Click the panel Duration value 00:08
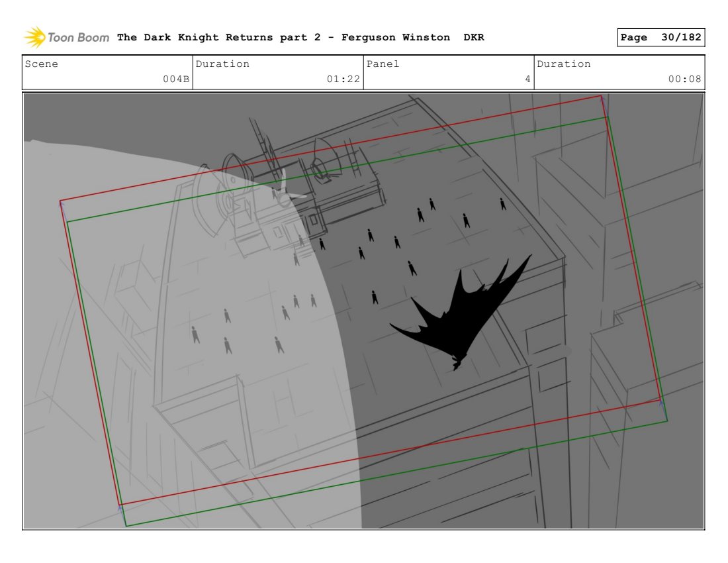The width and height of the screenshot is (728, 563). [684, 79]
